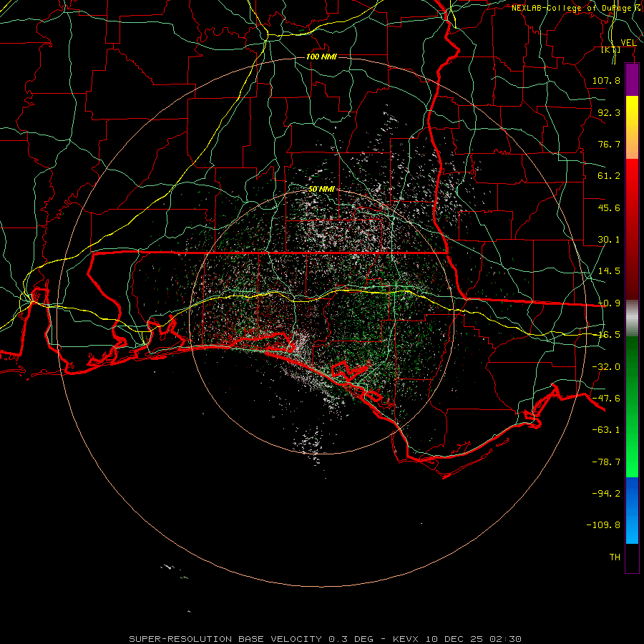Click the "[KT]" units label

[611, 49]
